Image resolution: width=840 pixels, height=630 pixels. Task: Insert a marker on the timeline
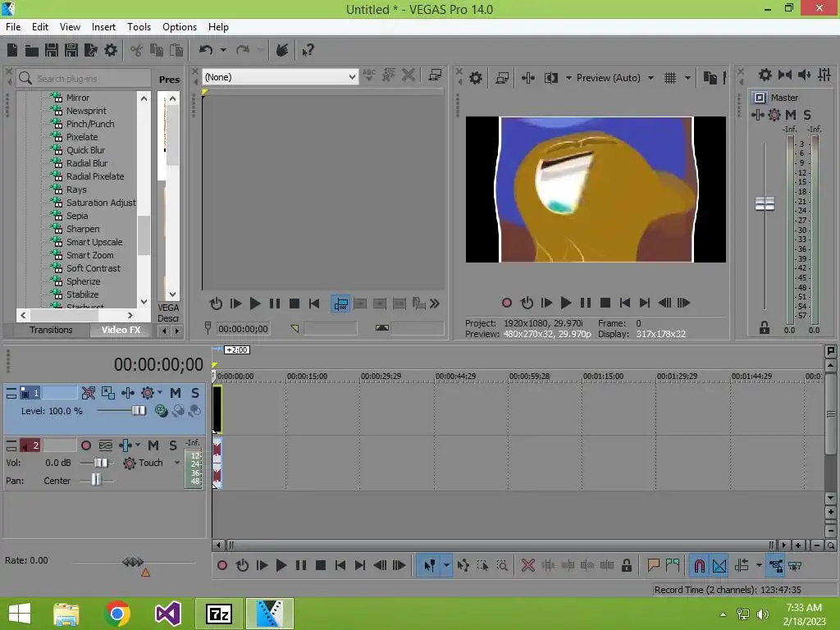click(x=653, y=566)
